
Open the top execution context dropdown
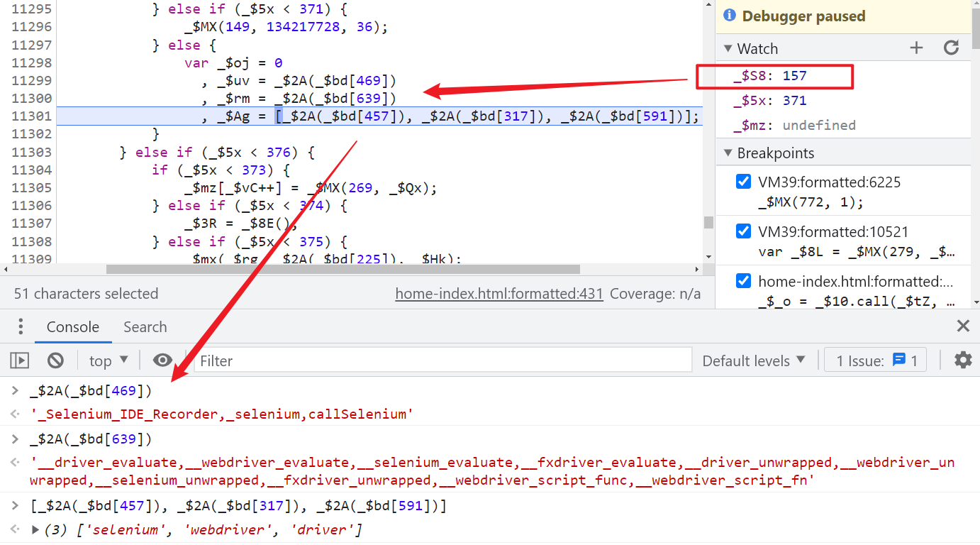click(108, 360)
